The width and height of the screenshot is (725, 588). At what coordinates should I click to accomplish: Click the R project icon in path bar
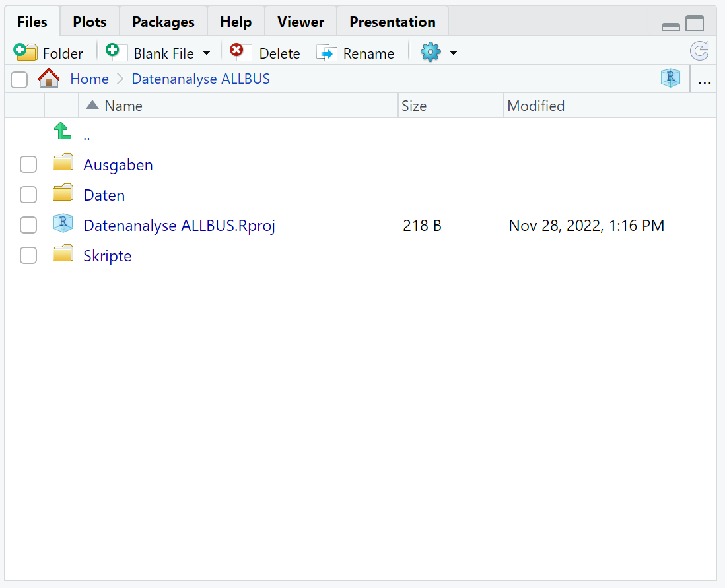(670, 79)
